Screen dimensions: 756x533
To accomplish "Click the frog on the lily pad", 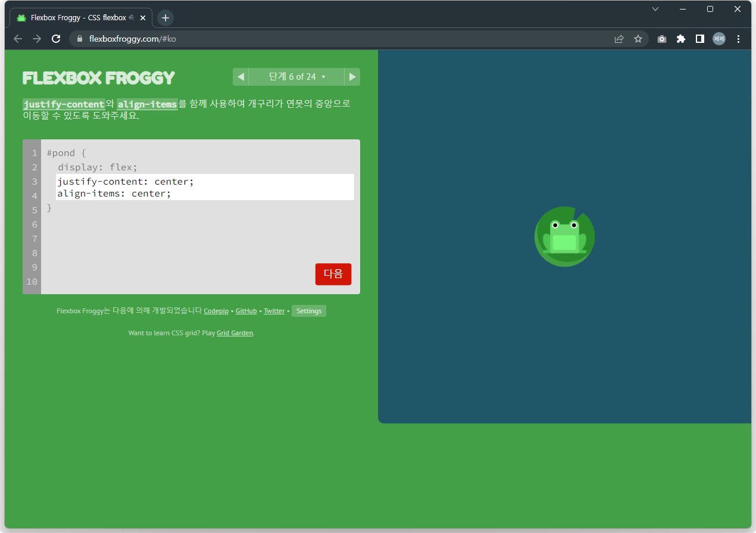I will pyautogui.click(x=564, y=237).
